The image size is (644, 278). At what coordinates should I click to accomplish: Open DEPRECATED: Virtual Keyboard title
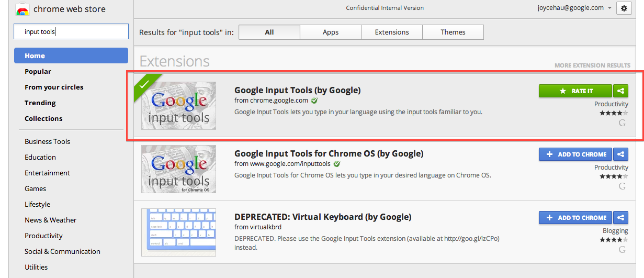(323, 217)
